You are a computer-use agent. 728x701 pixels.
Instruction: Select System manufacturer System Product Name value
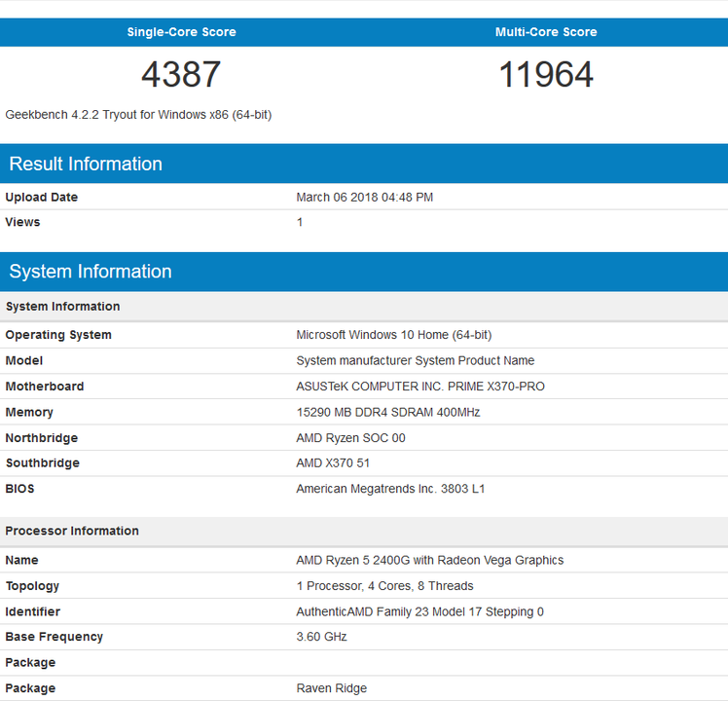pos(415,361)
